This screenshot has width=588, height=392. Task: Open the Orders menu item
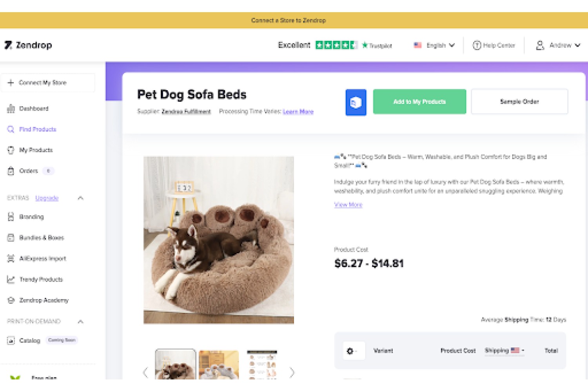click(29, 171)
